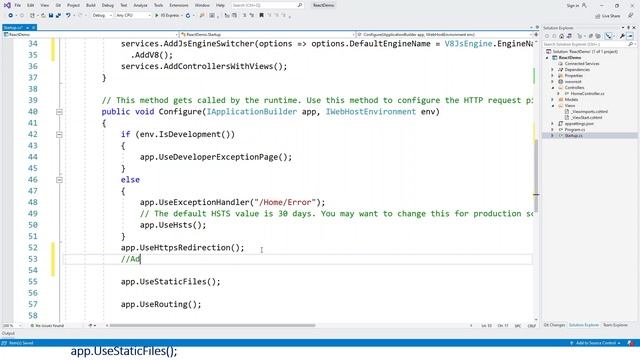Click the main Search (Ctrl+Q) input field

point(267,5)
